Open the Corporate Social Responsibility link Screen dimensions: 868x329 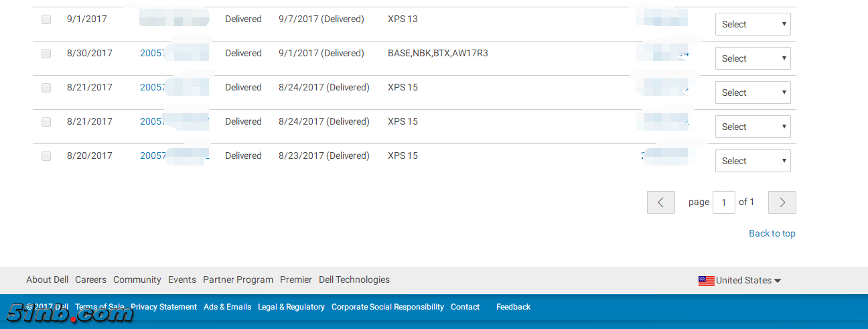pos(388,307)
